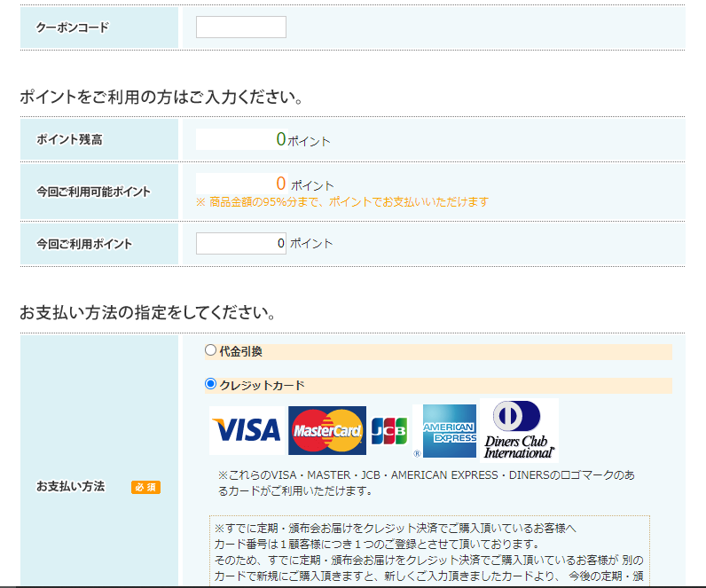Click the ポイント残高 value showing 0
The width and height of the screenshot is (706, 588).
coord(280,139)
